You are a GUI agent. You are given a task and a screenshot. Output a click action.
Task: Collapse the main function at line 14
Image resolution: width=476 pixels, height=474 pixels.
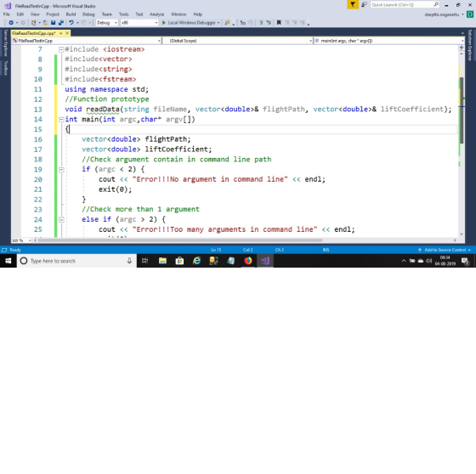[x=61, y=119]
